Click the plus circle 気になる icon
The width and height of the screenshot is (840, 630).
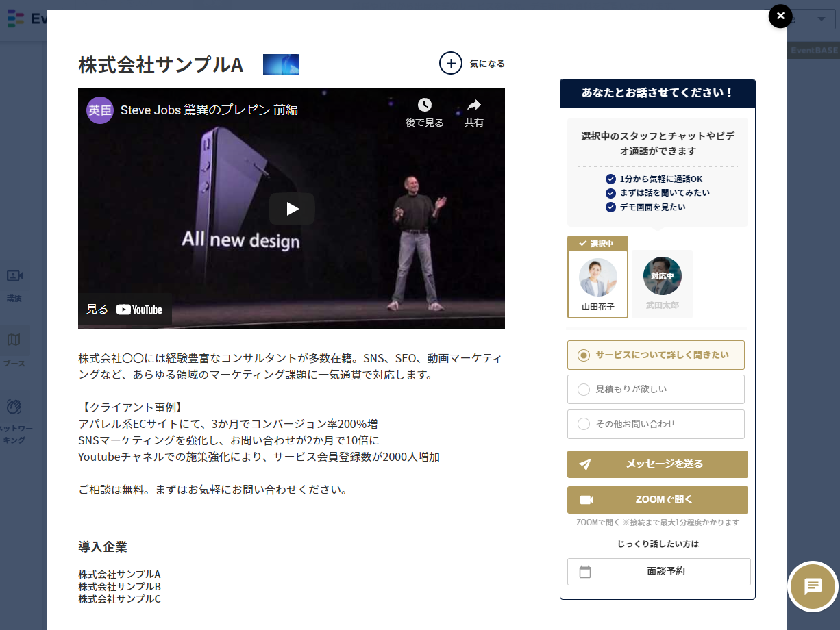point(450,63)
